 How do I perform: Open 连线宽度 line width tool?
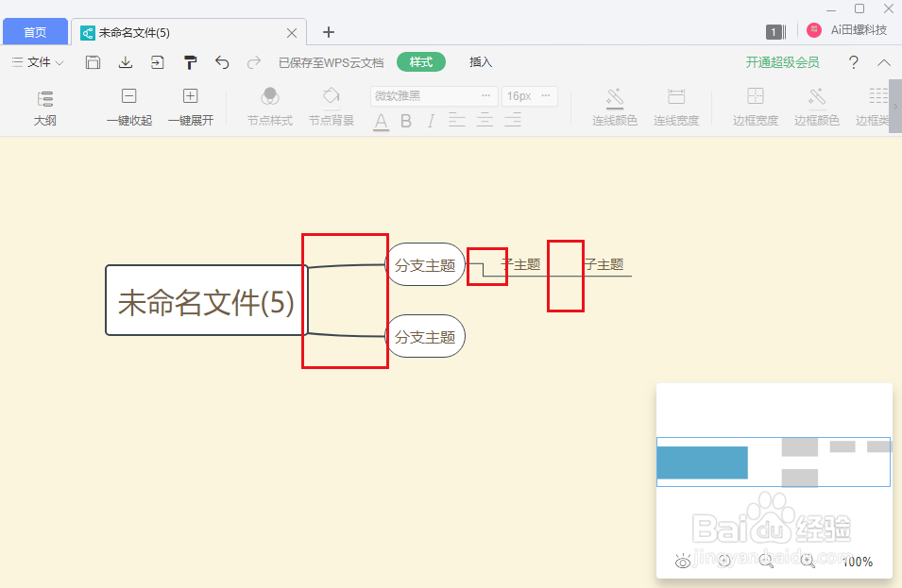point(675,106)
